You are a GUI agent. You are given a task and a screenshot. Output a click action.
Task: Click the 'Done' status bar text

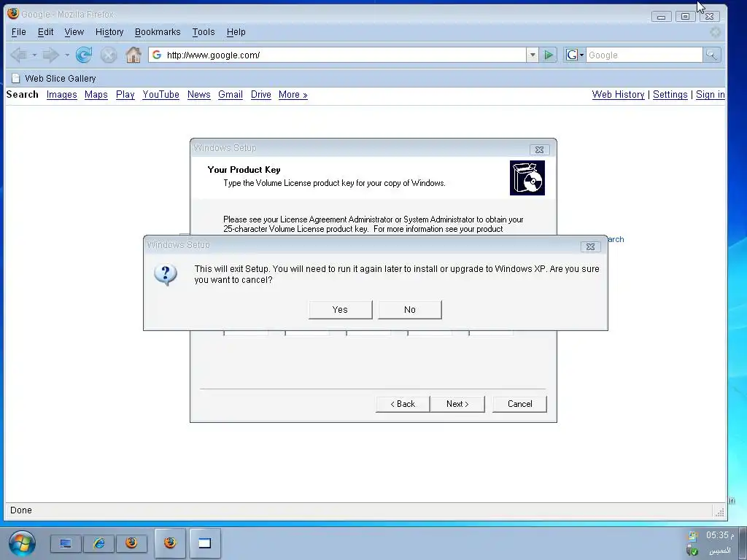[21, 510]
